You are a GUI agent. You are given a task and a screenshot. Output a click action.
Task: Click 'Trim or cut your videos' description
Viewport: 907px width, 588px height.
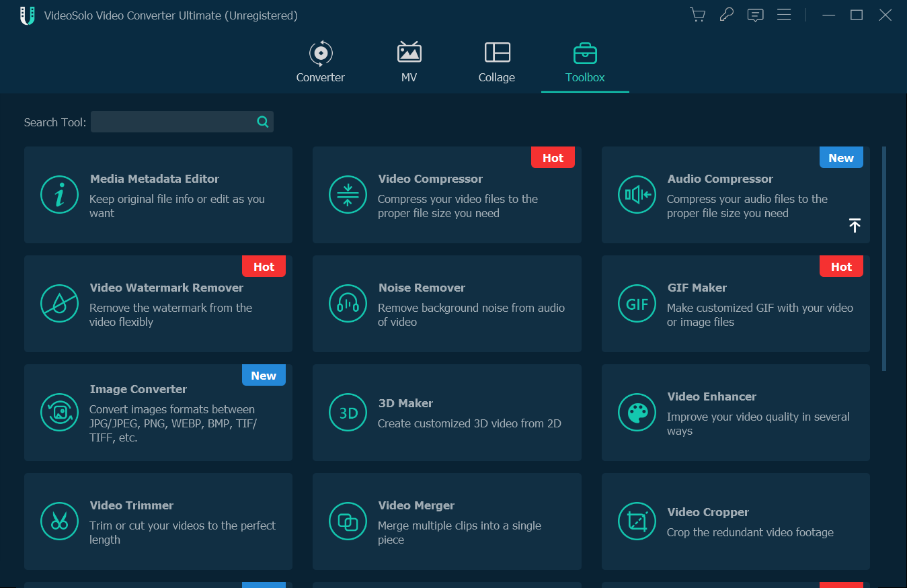click(182, 532)
